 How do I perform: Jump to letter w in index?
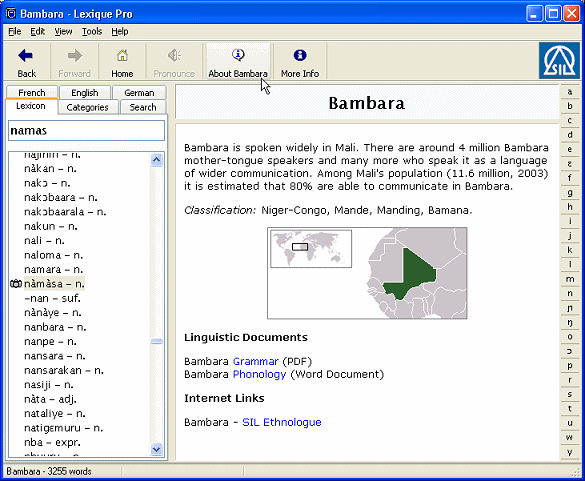[x=570, y=437]
